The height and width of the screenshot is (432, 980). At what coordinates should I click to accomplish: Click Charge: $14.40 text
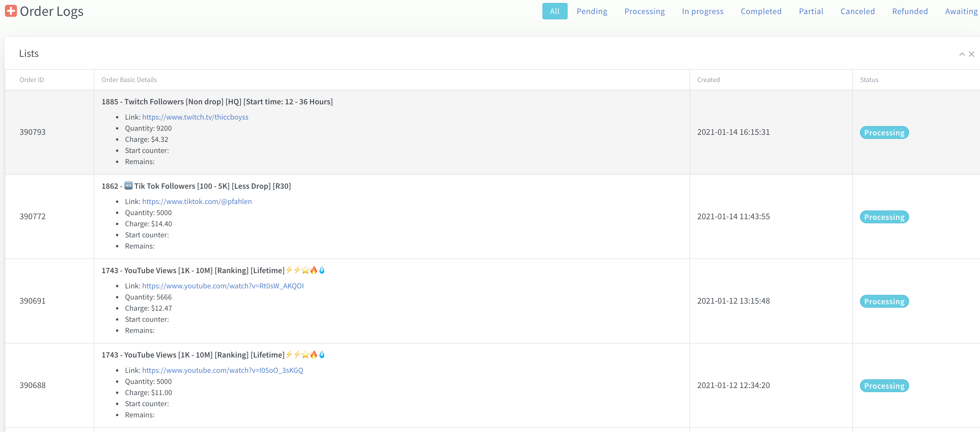[148, 224]
